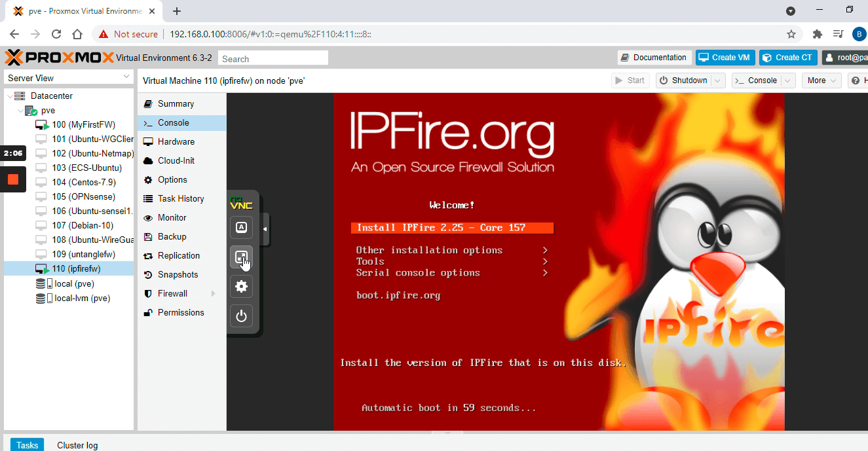Open the Cloud-Init settings
The height and width of the screenshot is (451, 868).
click(x=174, y=160)
